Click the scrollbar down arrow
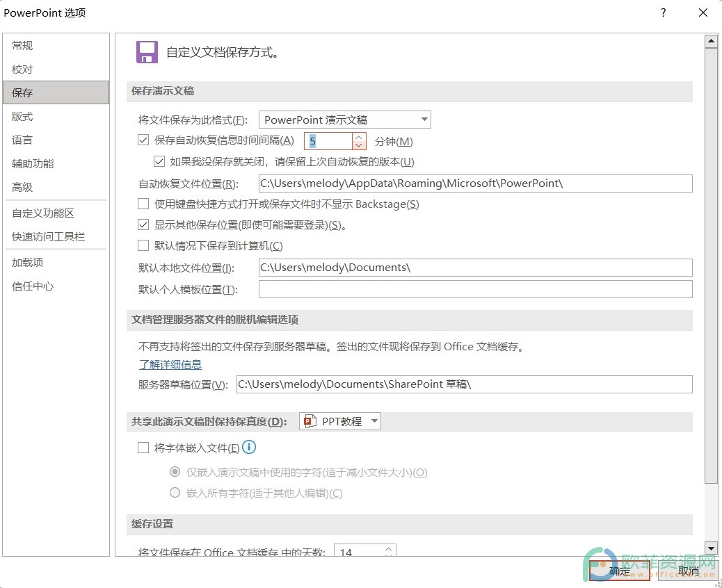 pyautogui.click(x=711, y=548)
